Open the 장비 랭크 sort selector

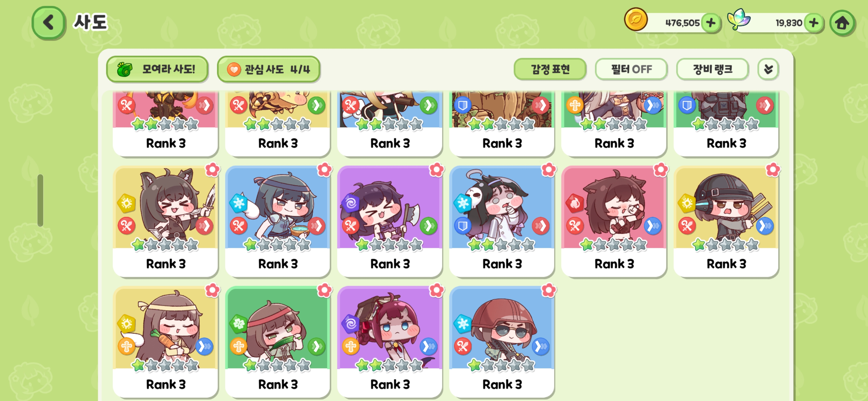tap(712, 69)
